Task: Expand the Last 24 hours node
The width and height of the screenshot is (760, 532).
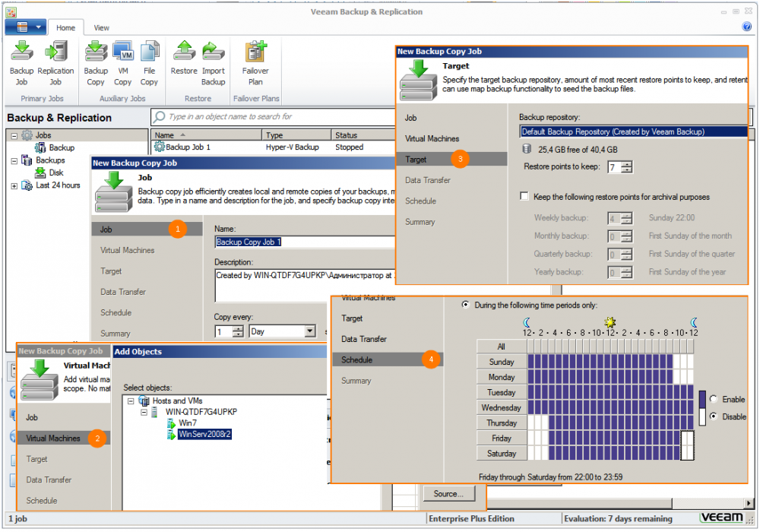Action: 14,185
